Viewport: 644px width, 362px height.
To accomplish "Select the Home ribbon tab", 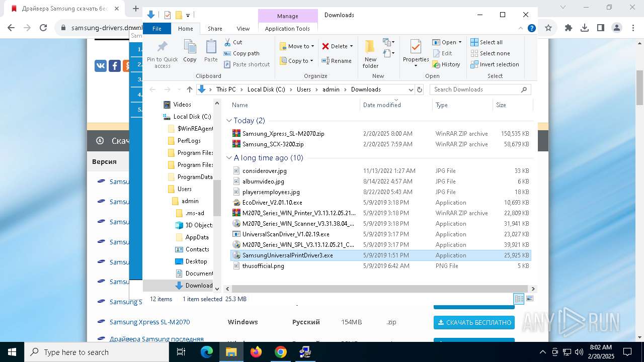I will 185,29.
